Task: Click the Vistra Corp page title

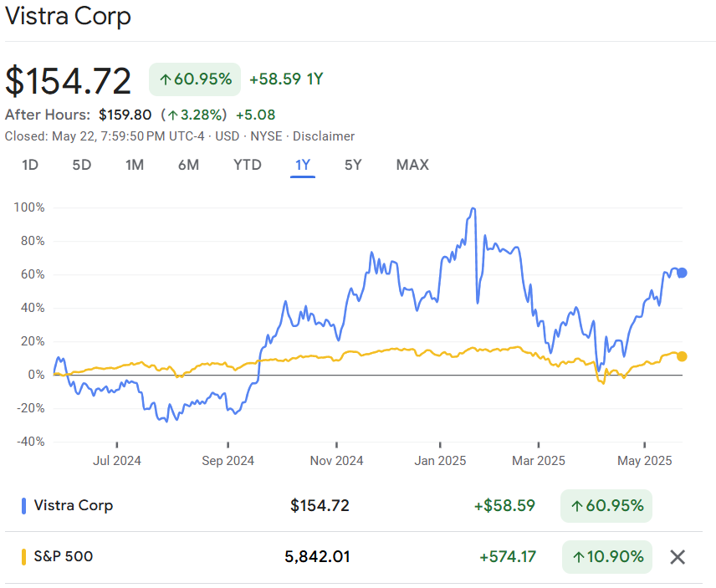Action: [x=69, y=17]
